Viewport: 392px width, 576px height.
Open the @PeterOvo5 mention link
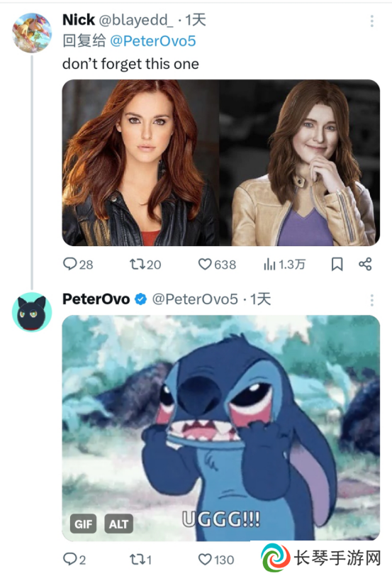point(153,40)
